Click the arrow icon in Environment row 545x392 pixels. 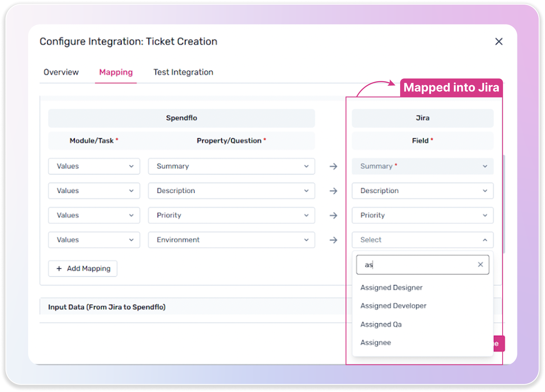pos(333,240)
